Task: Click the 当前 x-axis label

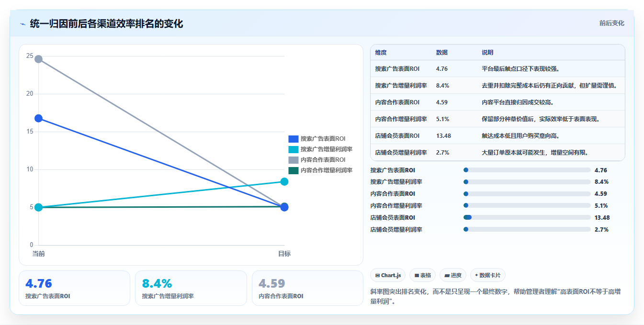Action: [38, 254]
